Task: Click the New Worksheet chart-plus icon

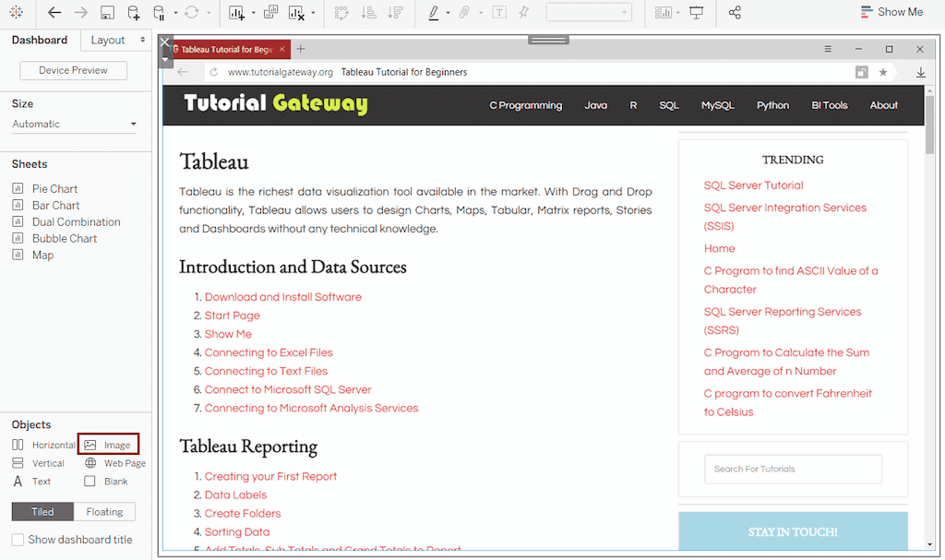Action: tap(236, 13)
